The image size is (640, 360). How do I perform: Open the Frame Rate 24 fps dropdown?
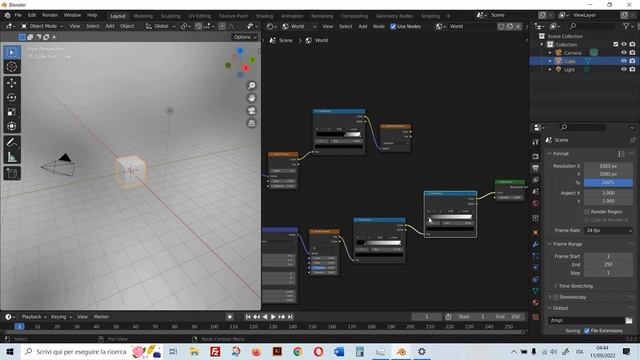[609, 231]
